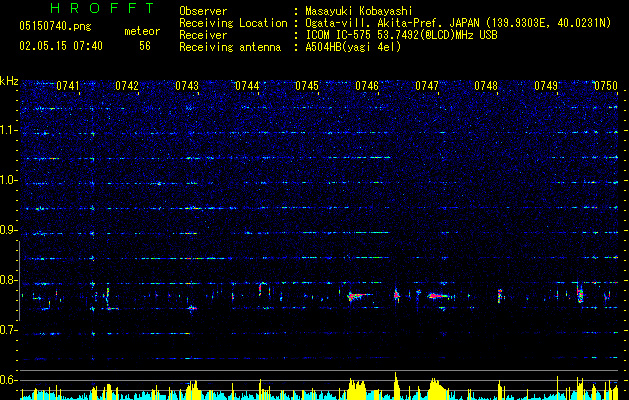Click observer name Masayuki Kobayashi
629x400 pixels.
point(359,11)
